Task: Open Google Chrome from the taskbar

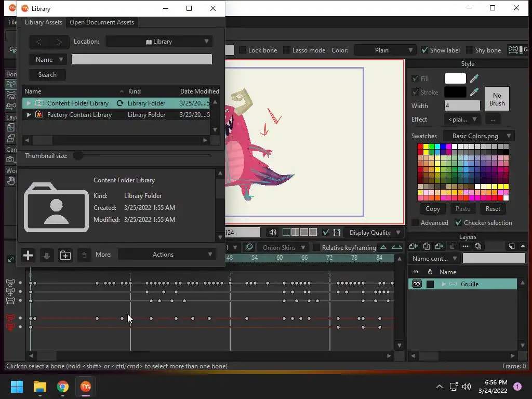Action: point(63,387)
